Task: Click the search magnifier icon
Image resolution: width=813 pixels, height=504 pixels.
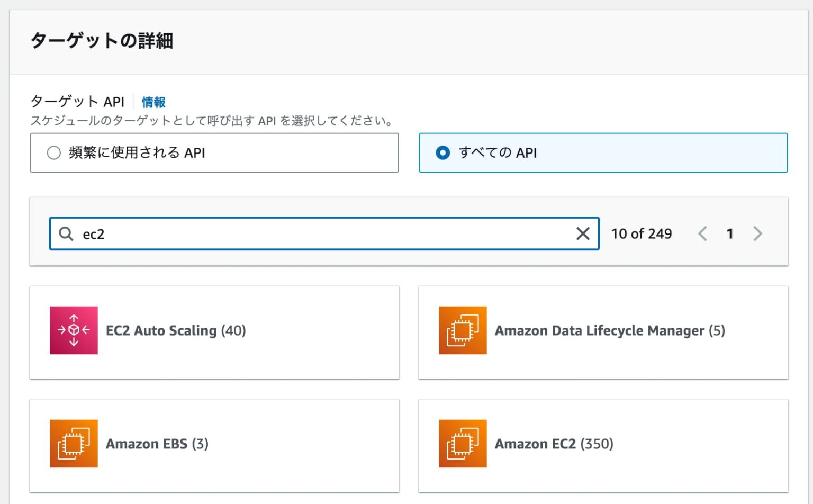Action: (66, 233)
